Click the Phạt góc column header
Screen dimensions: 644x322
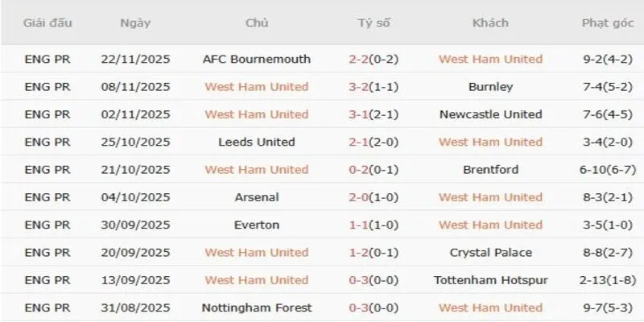click(x=604, y=23)
